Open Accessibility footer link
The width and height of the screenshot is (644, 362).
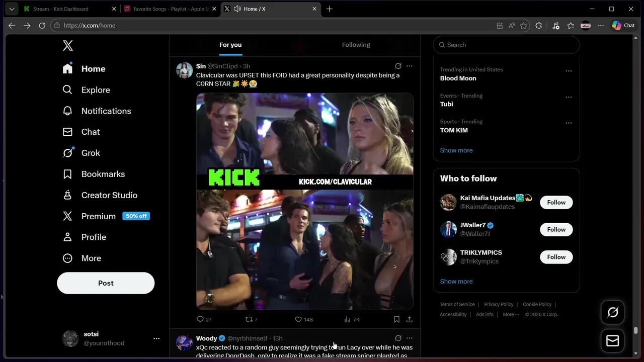[453, 314]
